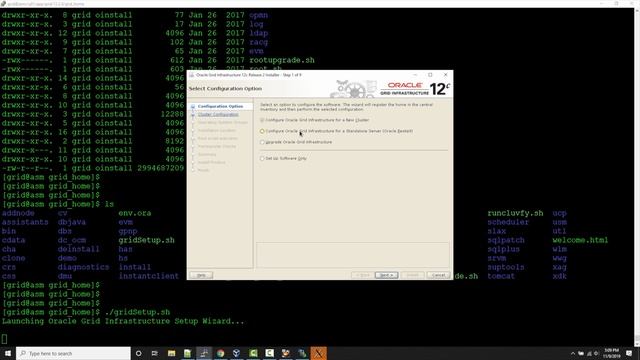This screenshot has height=360, width=640.
Task: Cancel the Grid Infrastructure installer
Action: tap(438, 275)
